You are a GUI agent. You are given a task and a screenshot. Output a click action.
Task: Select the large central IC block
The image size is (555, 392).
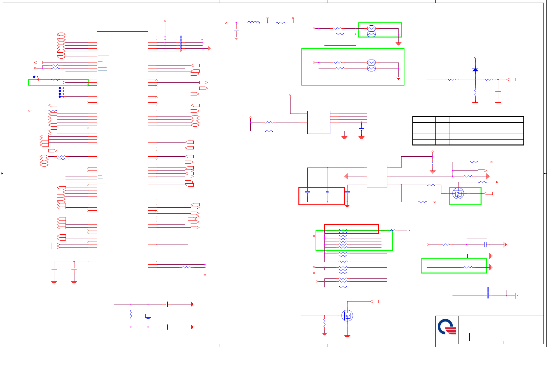(123, 152)
